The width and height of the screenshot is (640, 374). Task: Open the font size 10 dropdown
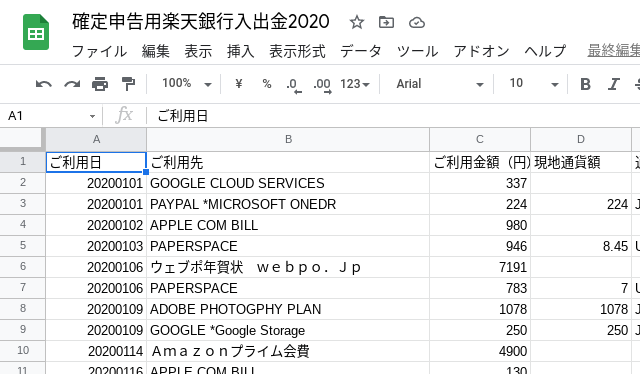534,84
